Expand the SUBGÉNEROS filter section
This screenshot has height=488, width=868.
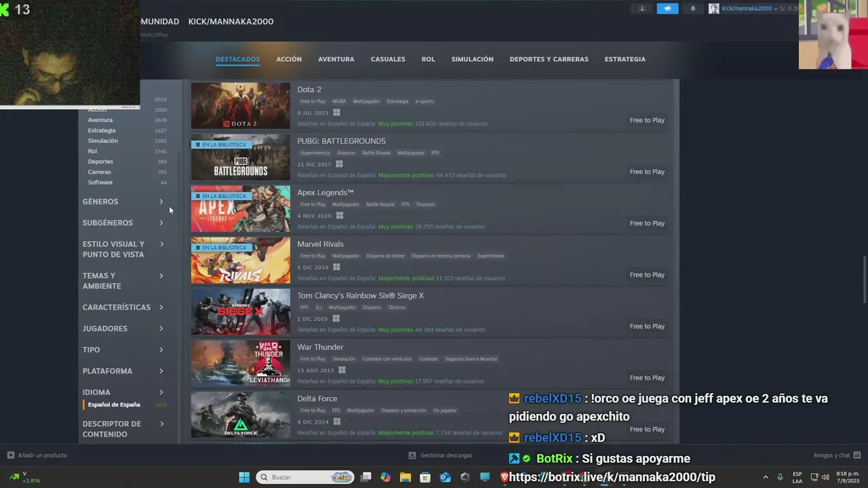tap(123, 222)
